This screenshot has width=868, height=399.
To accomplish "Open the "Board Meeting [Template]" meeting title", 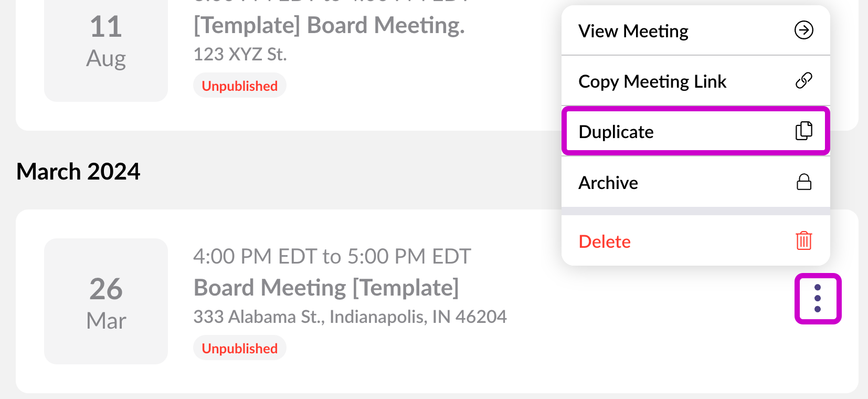I will click(326, 288).
